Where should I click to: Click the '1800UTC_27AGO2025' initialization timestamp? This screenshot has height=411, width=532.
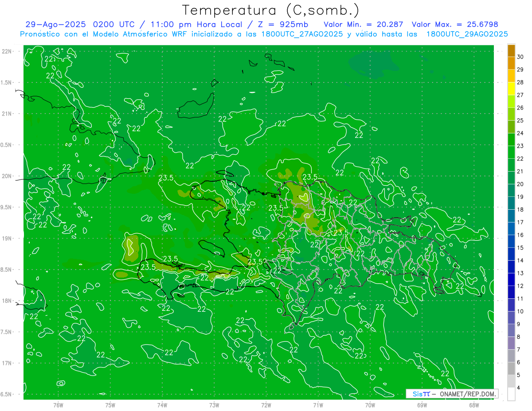pyautogui.click(x=302, y=34)
